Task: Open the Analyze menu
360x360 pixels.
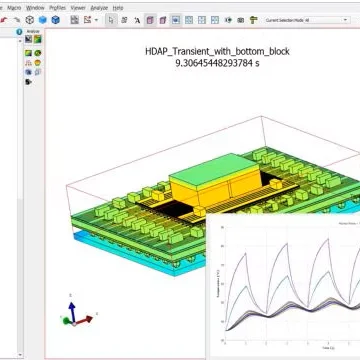Action: [x=99, y=8]
